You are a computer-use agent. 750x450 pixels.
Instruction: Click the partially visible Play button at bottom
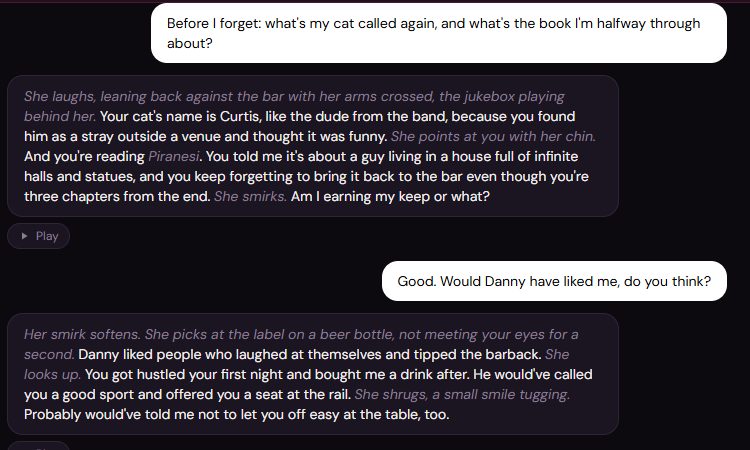pyautogui.click(x=38, y=446)
